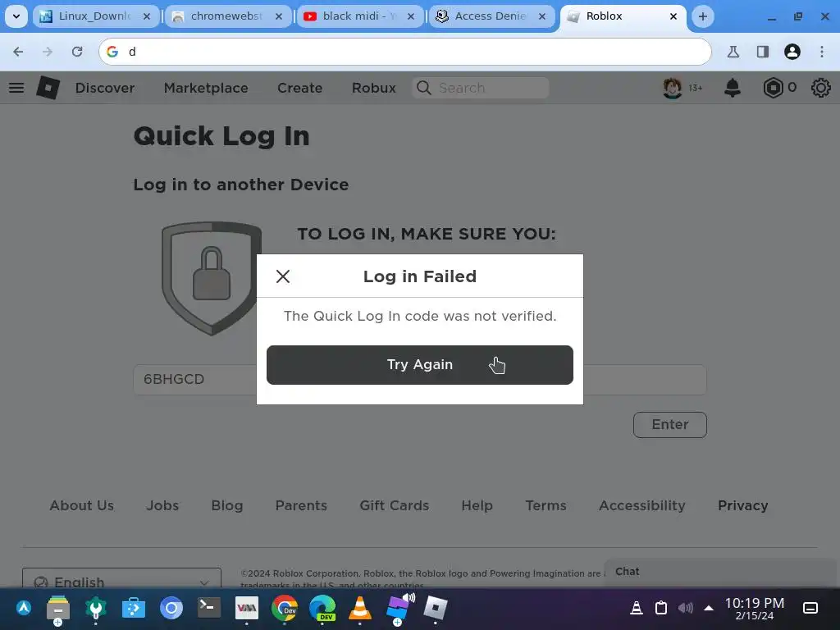Open the user avatar profile
The width and height of the screenshot is (840, 630).
point(673,88)
